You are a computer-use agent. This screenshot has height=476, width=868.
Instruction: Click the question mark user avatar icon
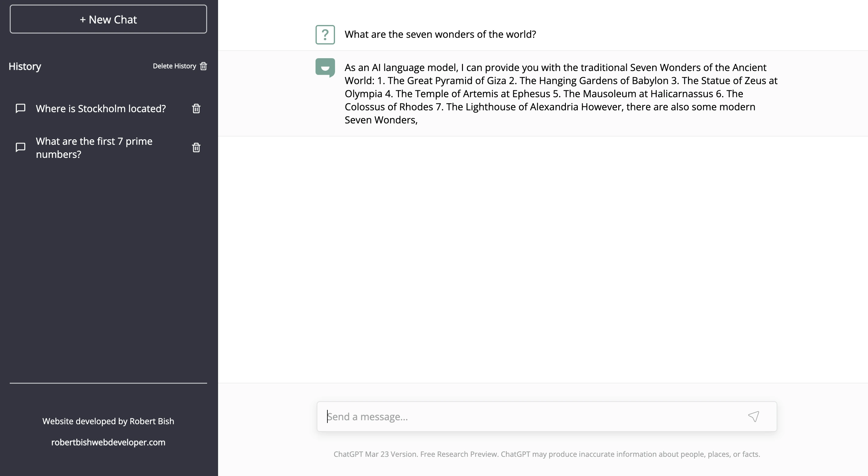point(325,35)
